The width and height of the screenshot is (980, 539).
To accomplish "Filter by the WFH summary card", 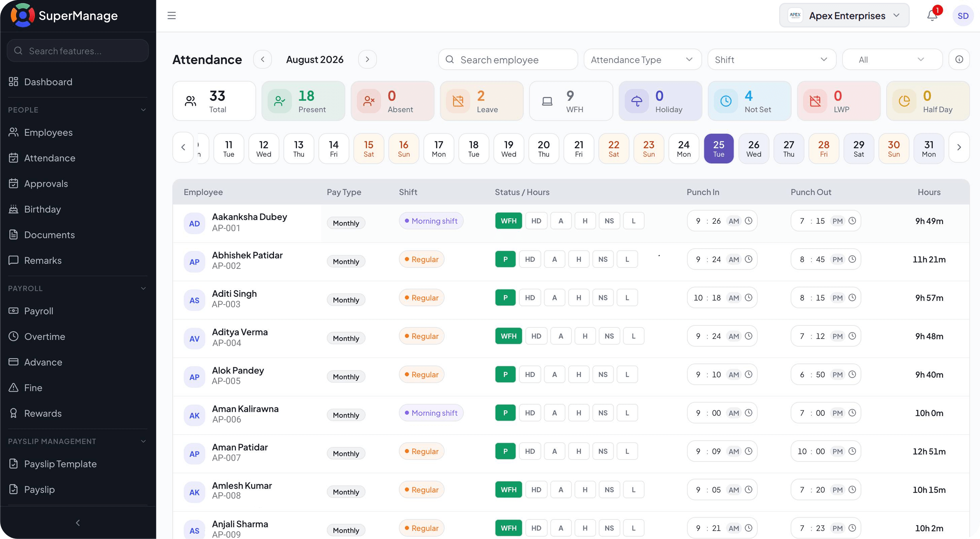I will 571,101.
